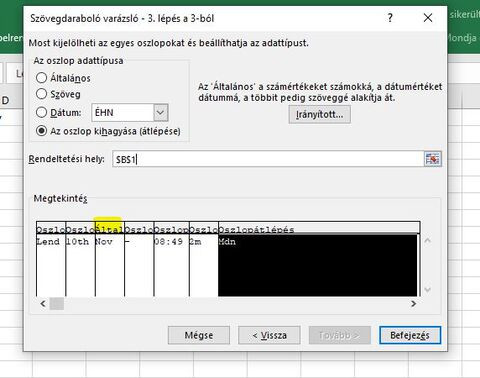Click into the Rendeltetési hely input field
Image resolution: width=480 pixels, height=378 pixels.
pos(268,159)
